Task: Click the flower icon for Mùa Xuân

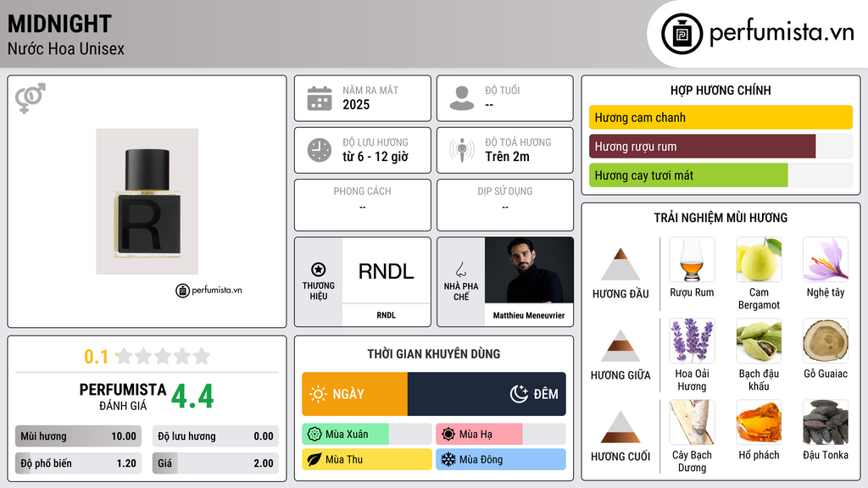Action: tap(314, 435)
